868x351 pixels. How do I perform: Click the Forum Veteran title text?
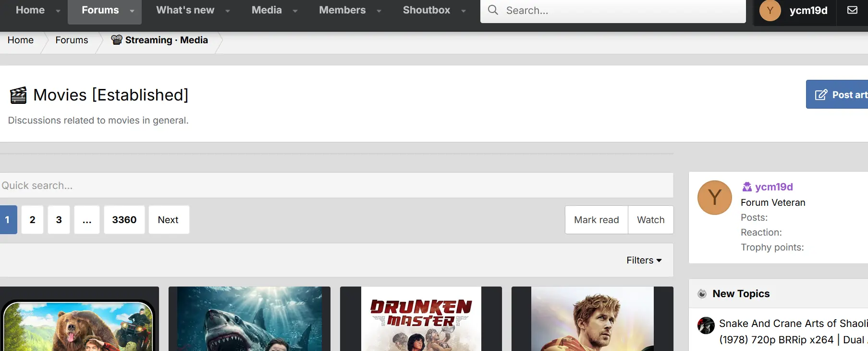(773, 202)
